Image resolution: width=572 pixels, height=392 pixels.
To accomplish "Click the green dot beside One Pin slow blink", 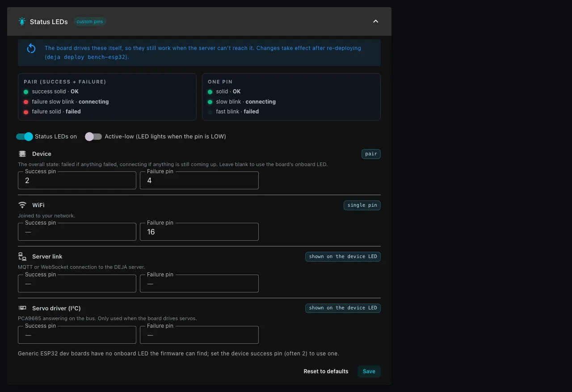I will 210,102.
